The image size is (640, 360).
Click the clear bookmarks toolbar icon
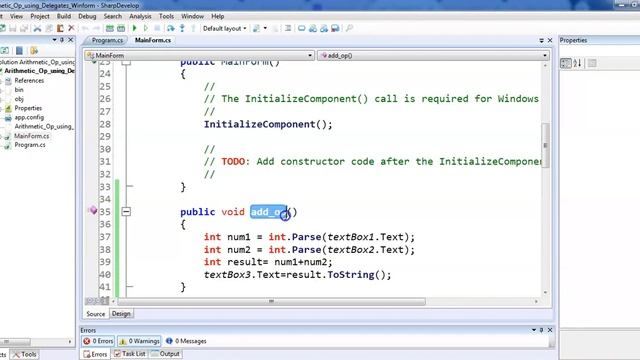336,28
